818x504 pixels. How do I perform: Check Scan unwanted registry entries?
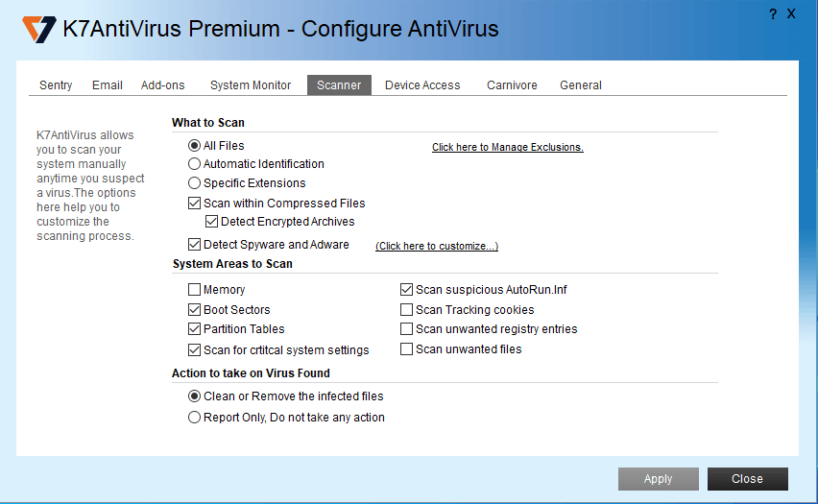point(407,329)
